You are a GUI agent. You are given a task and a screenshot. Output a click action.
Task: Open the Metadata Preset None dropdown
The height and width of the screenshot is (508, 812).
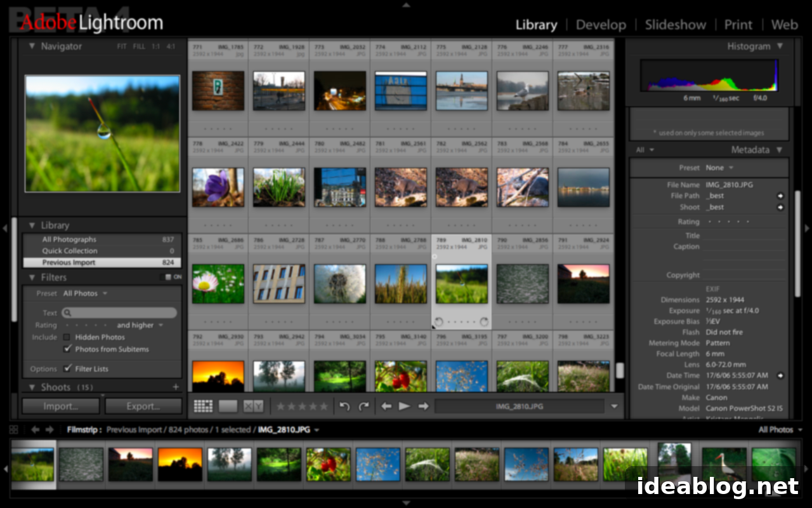click(719, 168)
